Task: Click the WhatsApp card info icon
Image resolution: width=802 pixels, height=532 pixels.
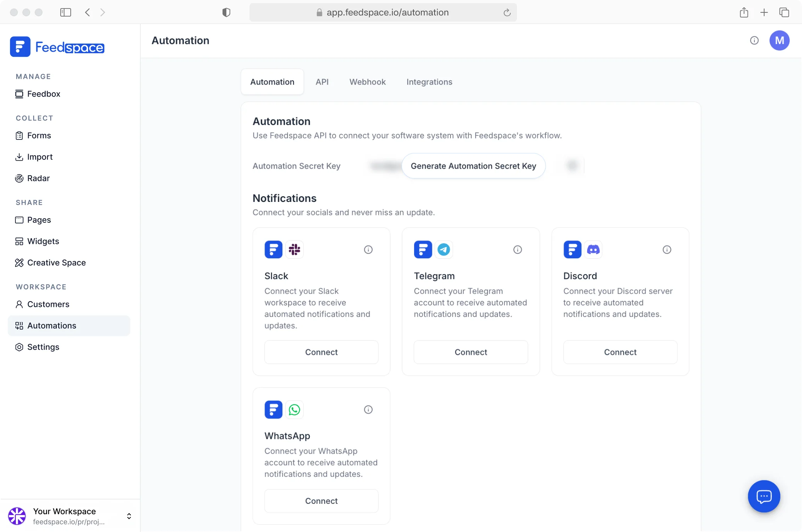Action: coord(368,410)
